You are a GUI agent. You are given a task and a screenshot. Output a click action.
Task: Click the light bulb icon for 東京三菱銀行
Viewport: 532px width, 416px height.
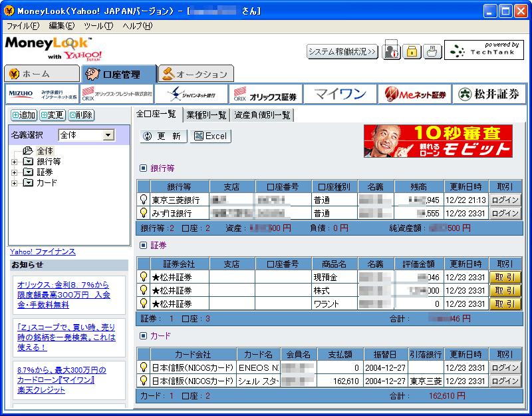[144, 200]
